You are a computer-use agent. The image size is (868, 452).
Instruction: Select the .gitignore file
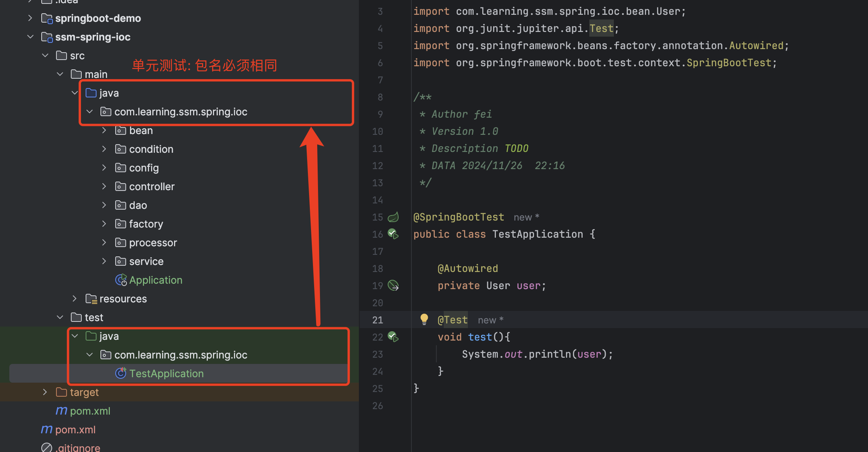78,448
